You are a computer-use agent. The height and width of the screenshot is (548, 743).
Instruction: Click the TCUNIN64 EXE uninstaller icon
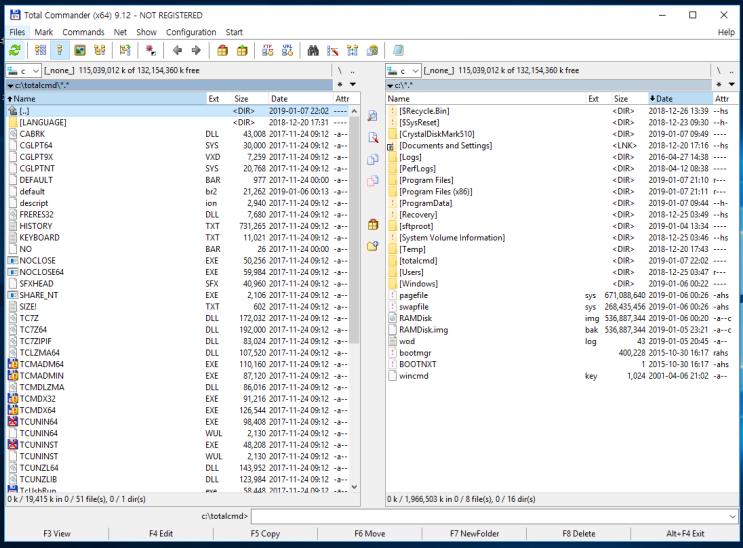coord(13,421)
